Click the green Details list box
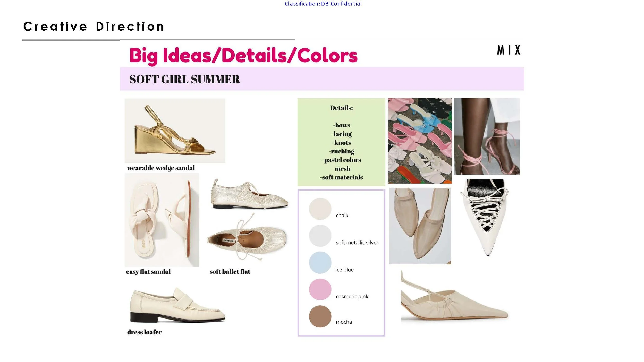 pos(341,142)
